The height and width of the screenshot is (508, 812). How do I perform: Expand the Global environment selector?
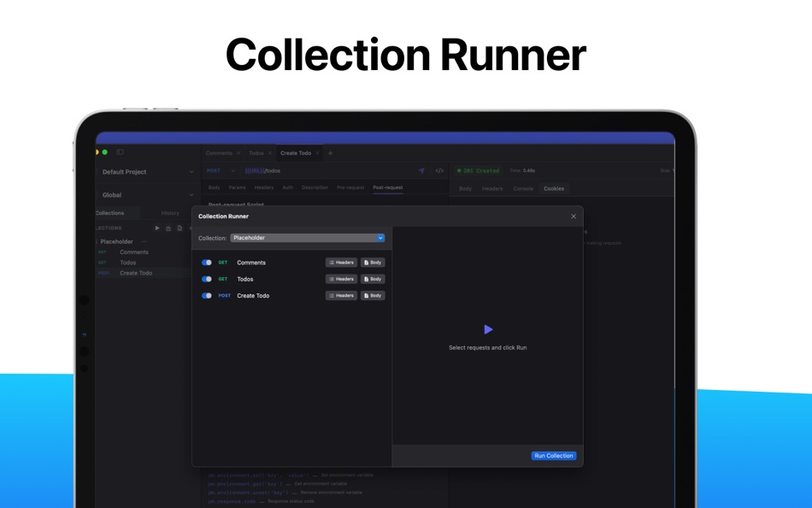point(146,194)
